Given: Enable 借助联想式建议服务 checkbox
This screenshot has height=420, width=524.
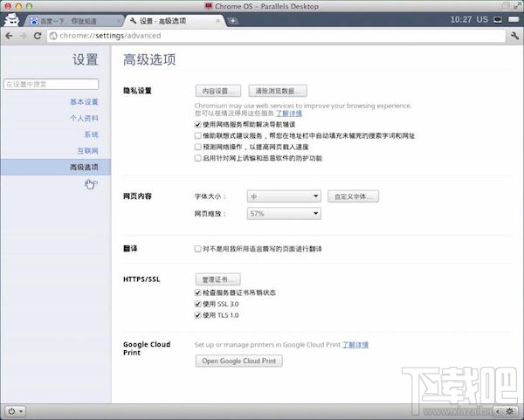Looking at the screenshot, I should tap(198, 135).
